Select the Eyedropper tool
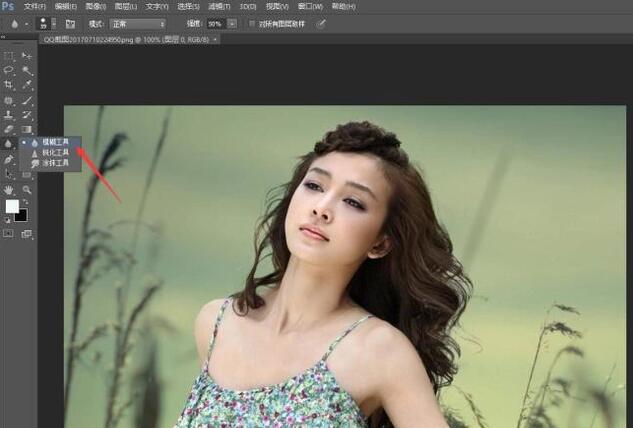Image resolution: width=633 pixels, height=428 pixels. pyautogui.click(x=27, y=85)
